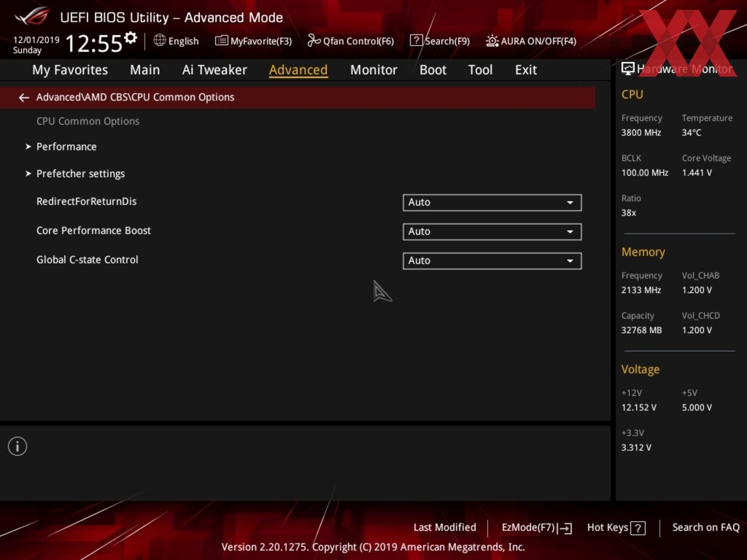Screen dimensions: 747x560
Task: Click the Global C-state Control label
Action: [87, 260]
